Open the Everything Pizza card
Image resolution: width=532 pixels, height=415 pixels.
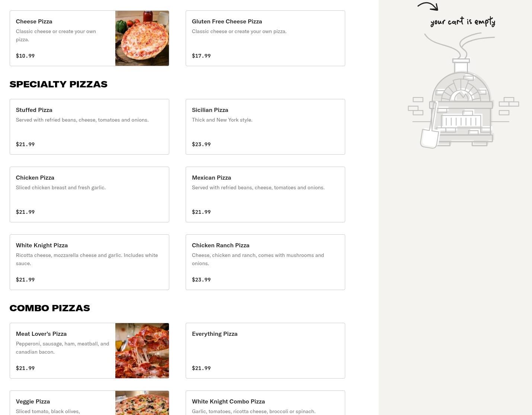coord(265,351)
